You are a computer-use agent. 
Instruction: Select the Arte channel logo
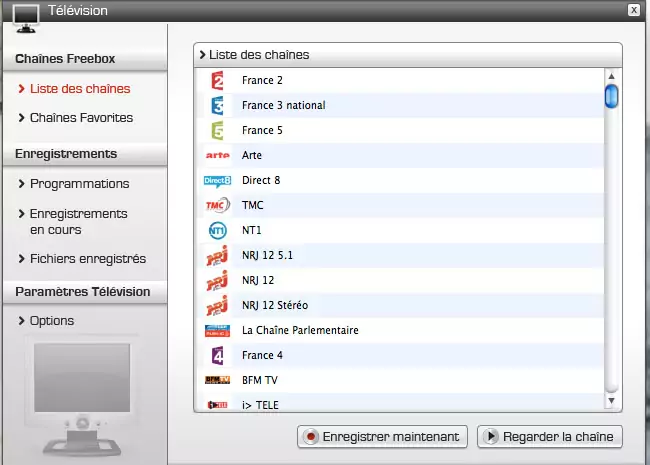pos(217,155)
